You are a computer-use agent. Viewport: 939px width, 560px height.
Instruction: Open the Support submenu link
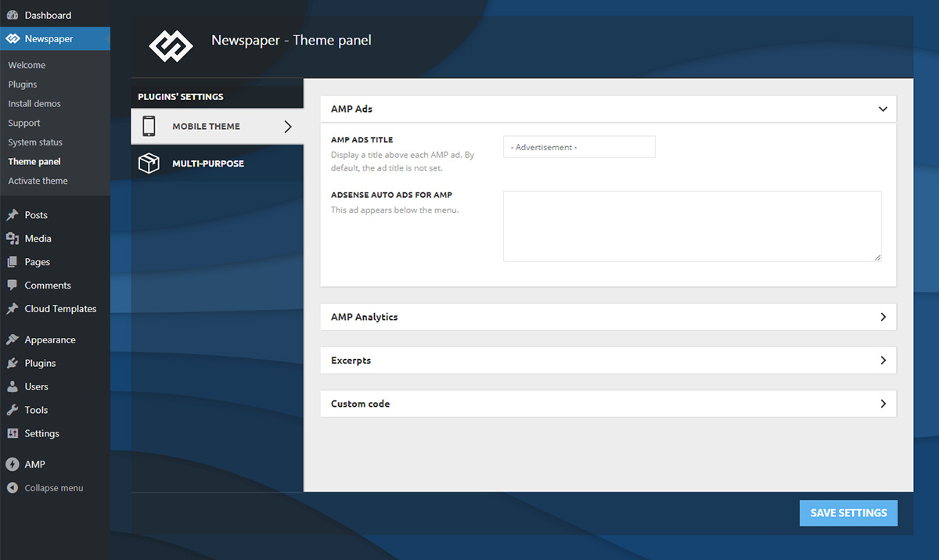[24, 123]
